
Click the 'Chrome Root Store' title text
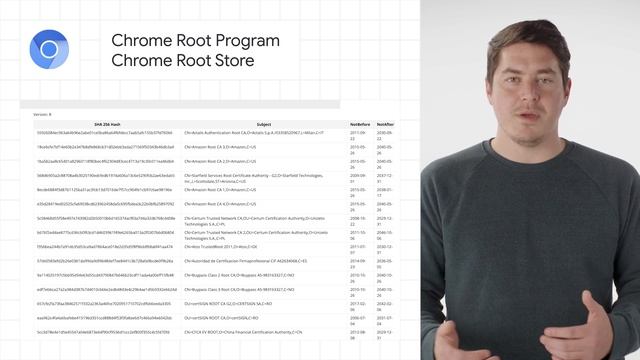(183, 60)
